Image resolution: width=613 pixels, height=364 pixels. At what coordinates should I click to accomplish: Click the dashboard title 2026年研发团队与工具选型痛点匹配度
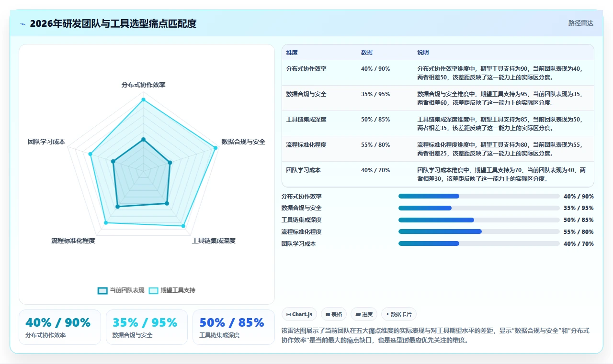point(113,23)
